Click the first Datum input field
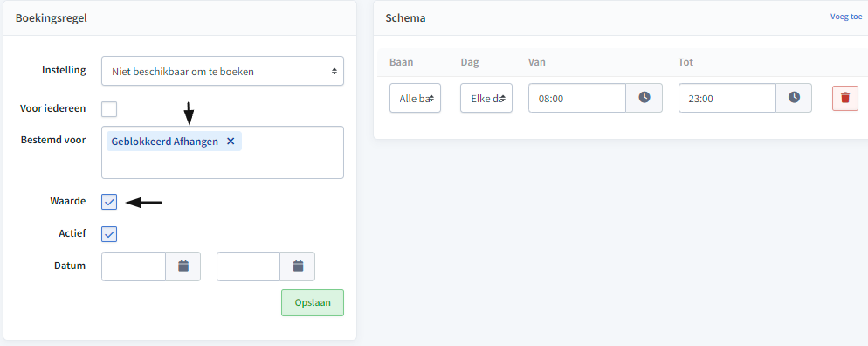This screenshot has width=868, height=346. tap(134, 266)
